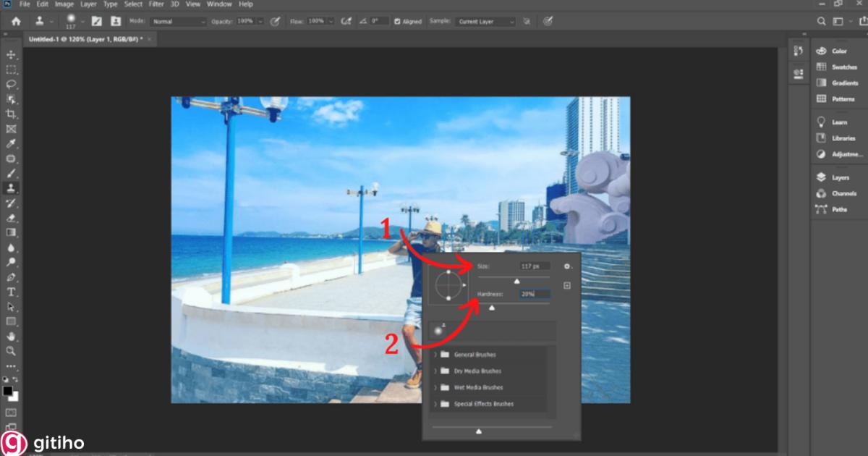The height and width of the screenshot is (456, 868).
Task: Toggle the Aligned checkbox in the options bar
Action: pos(397,21)
